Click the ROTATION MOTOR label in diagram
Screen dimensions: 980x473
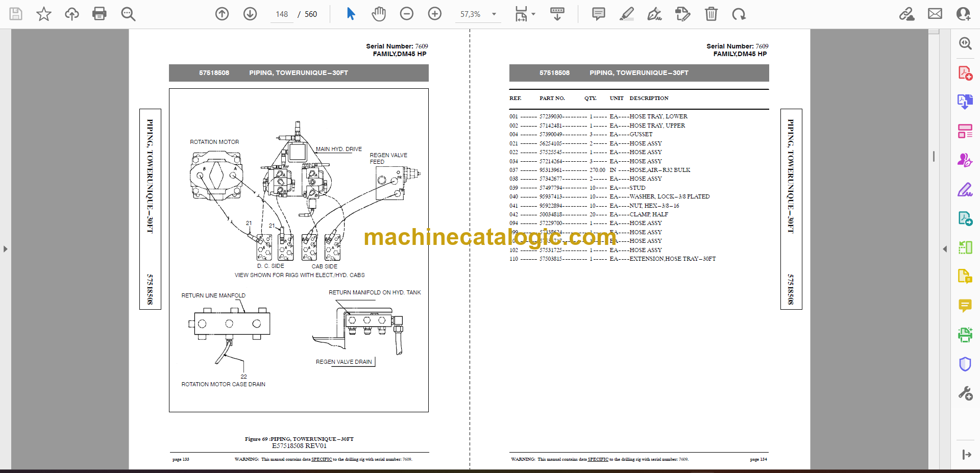(214, 142)
